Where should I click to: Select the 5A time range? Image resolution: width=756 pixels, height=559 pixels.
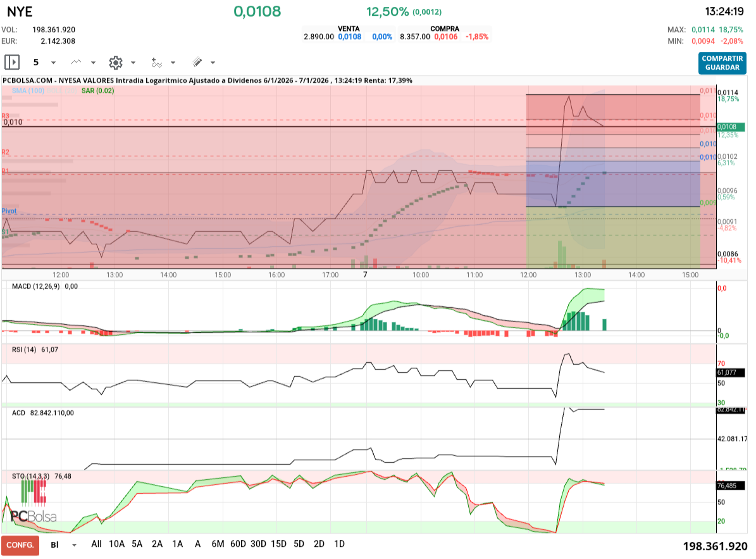(137, 544)
